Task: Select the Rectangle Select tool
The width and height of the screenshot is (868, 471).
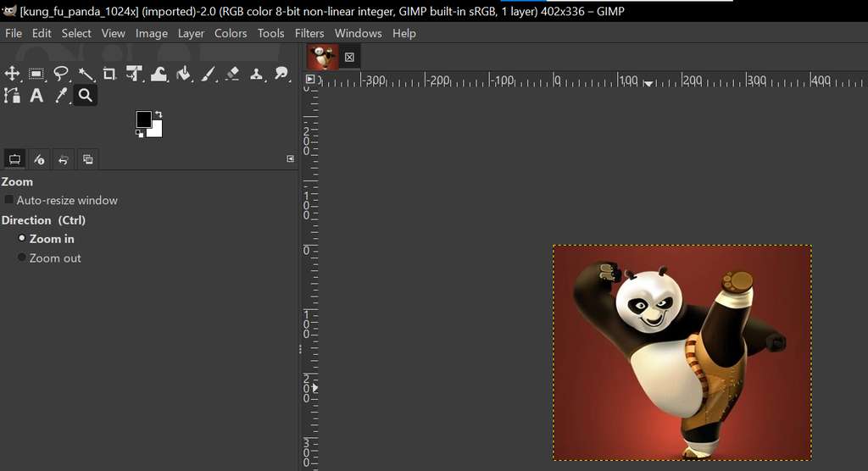Action: click(x=36, y=74)
